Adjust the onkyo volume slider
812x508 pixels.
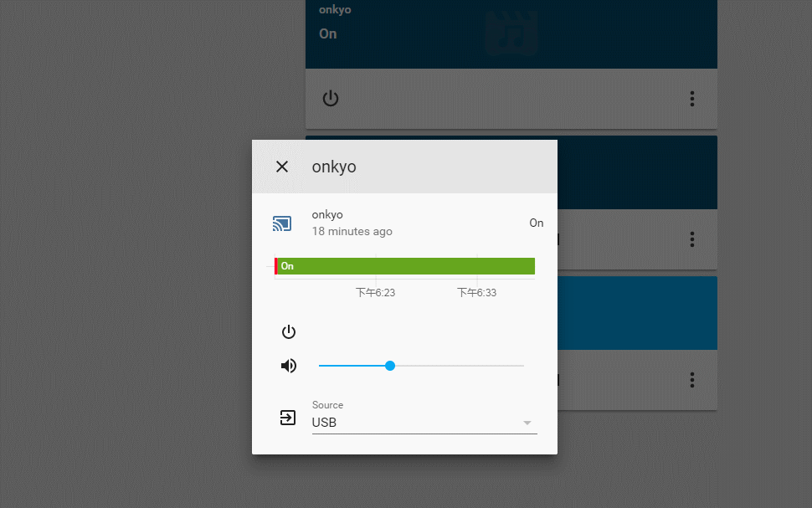point(421,366)
